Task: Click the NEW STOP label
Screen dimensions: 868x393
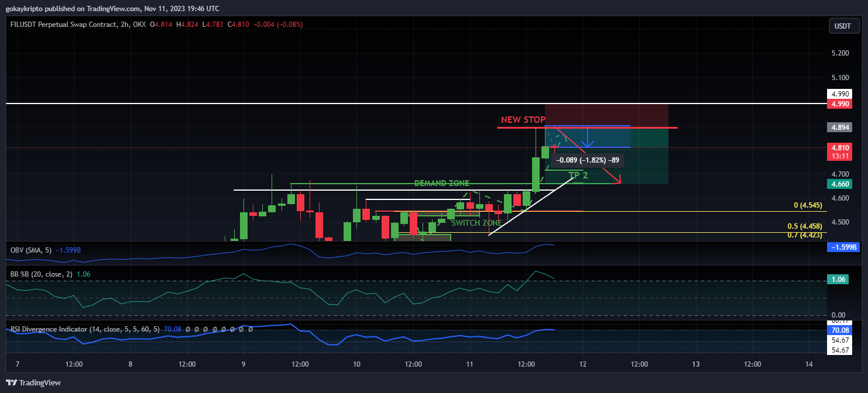Action: (x=523, y=120)
